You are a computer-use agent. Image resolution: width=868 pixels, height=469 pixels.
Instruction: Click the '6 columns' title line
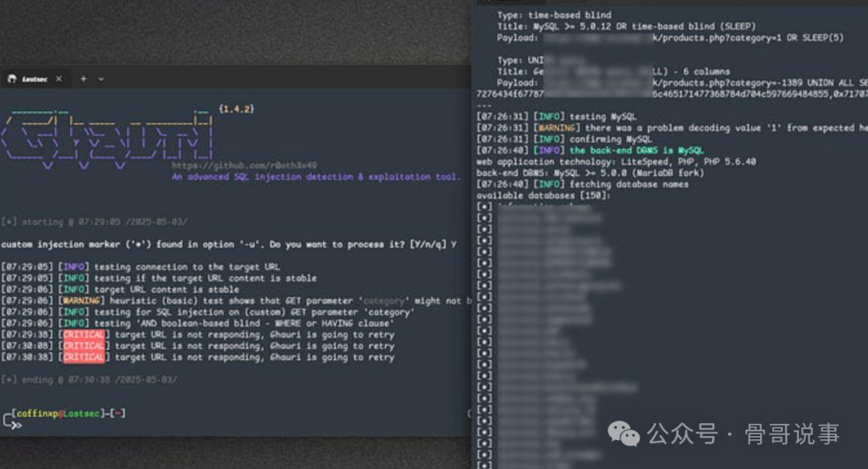pyautogui.click(x=613, y=72)
